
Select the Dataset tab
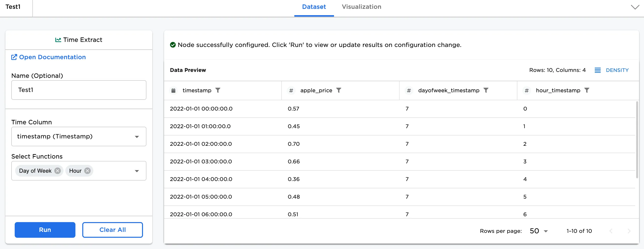pos(314,7)
